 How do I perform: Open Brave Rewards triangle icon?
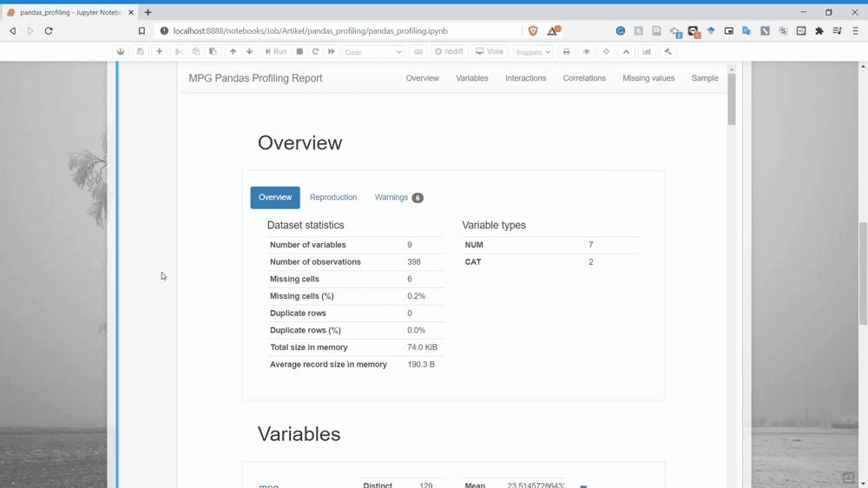click(553, 30)
